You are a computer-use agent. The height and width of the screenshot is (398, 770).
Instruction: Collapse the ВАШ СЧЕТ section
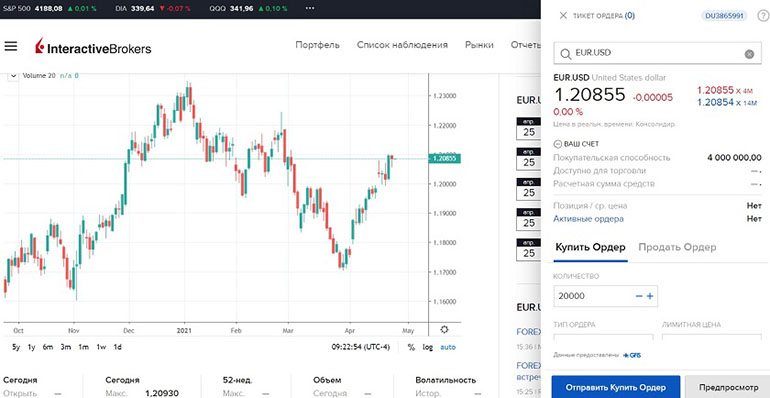[557, 144]
